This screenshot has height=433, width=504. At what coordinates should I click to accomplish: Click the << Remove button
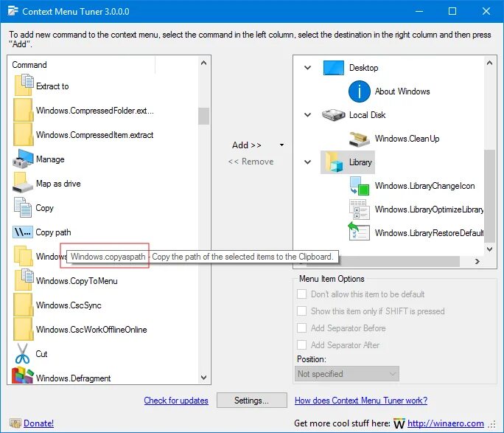pyautogui.click(x=251, y=162)
